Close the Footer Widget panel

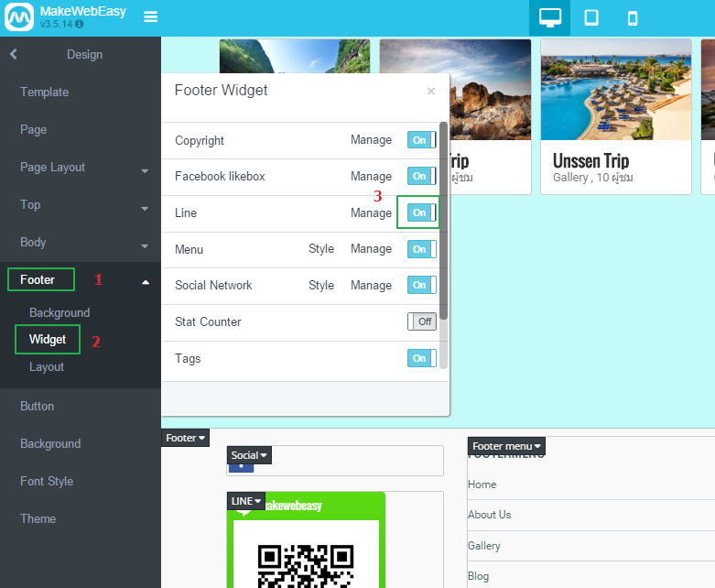tap(431, 92)
